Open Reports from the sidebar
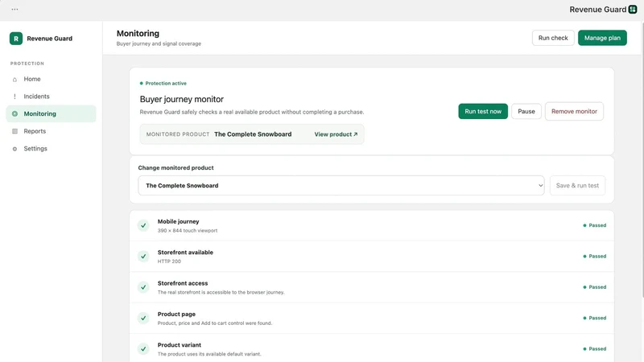The image size is (644, 362). 51,131
